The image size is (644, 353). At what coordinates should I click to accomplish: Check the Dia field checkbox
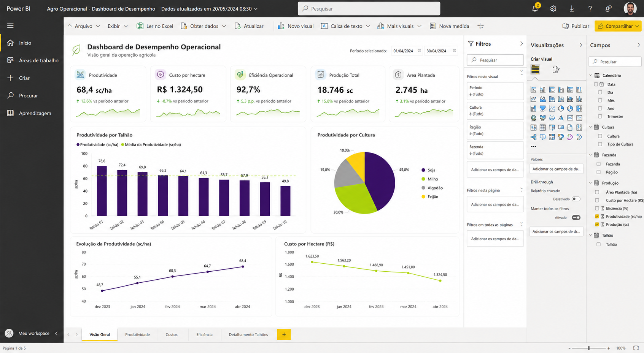coord(600,92)
